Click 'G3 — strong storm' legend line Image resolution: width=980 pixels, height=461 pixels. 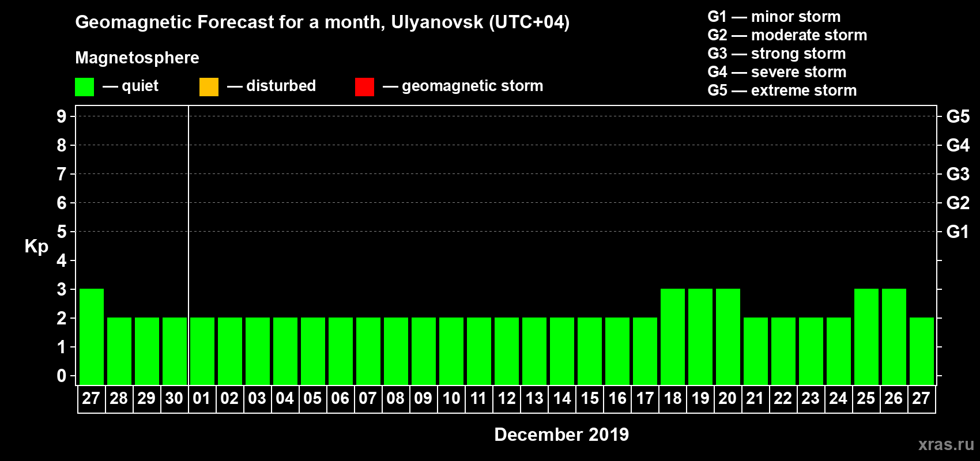pos(777,54)
